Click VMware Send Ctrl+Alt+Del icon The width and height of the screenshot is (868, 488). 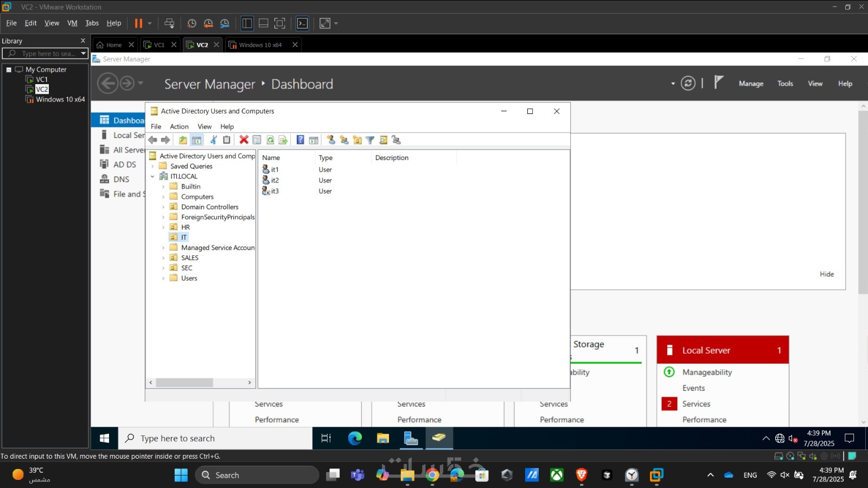(169, 23)
